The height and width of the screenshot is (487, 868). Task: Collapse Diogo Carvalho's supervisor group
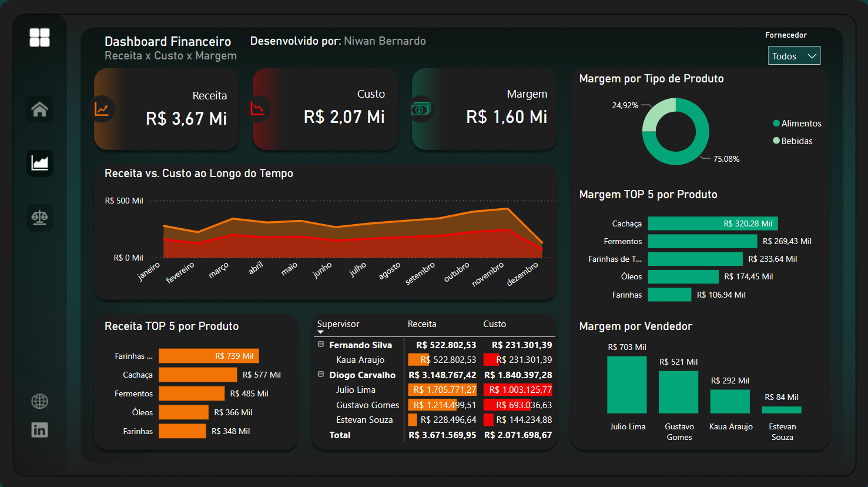320,375
